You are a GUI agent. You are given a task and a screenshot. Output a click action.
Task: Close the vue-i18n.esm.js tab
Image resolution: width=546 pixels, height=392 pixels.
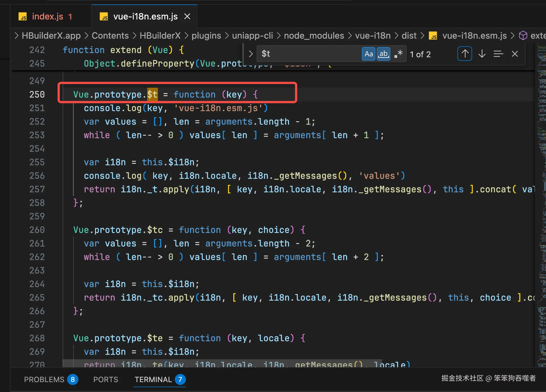click(187, 17)
